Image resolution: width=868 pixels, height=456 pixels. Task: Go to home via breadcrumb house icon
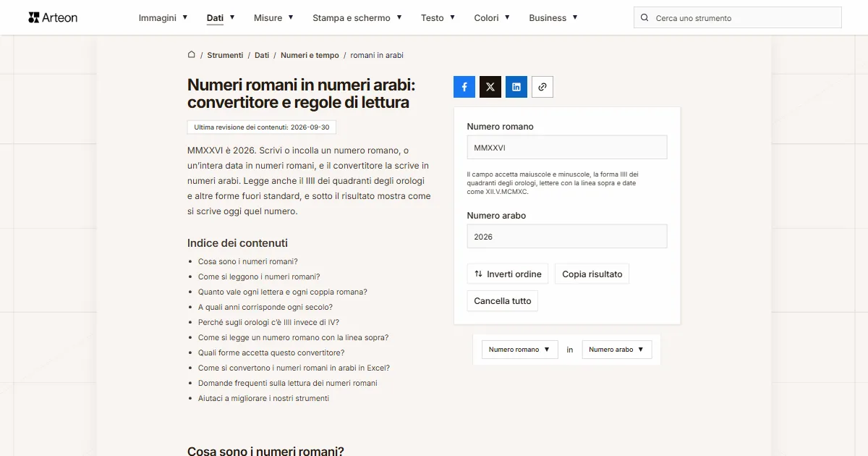pyautogui.click(x=192, y=55)
